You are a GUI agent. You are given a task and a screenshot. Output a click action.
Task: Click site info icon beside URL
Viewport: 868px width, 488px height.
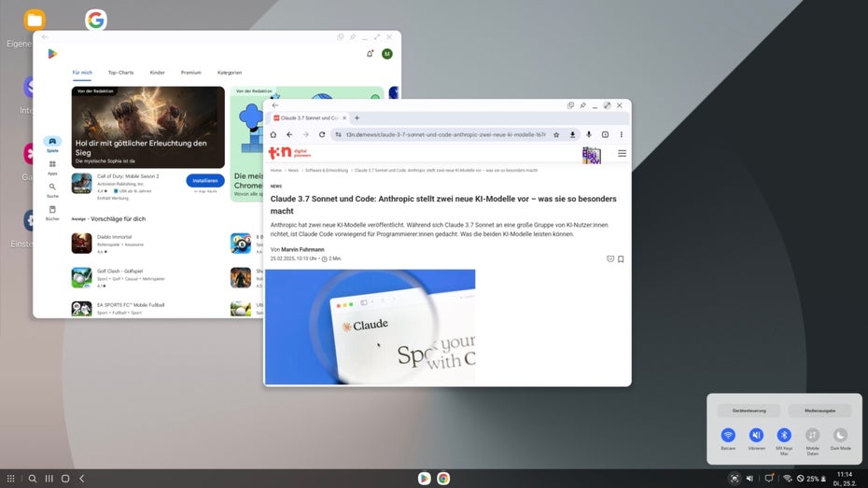pos(338,134)
